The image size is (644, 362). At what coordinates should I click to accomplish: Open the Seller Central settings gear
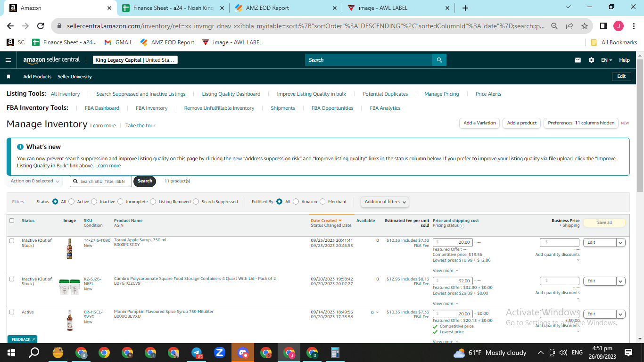tap(591, 60)
